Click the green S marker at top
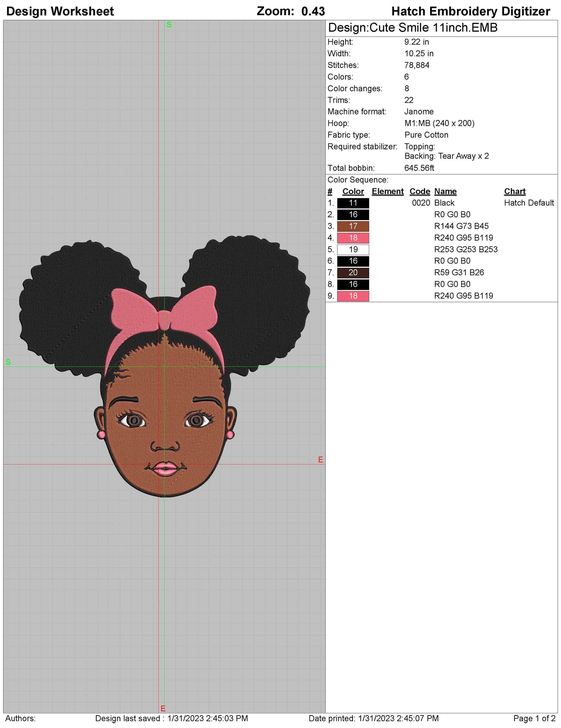561x728 pixels. tap(169, 25)
